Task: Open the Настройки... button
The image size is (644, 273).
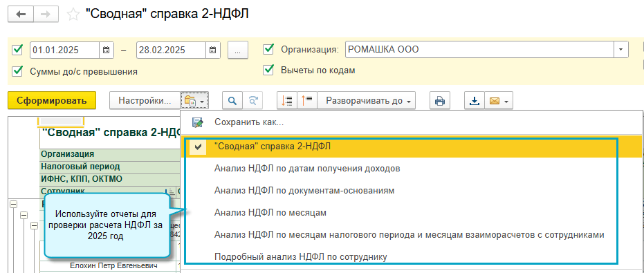Action: pos(145,101)
